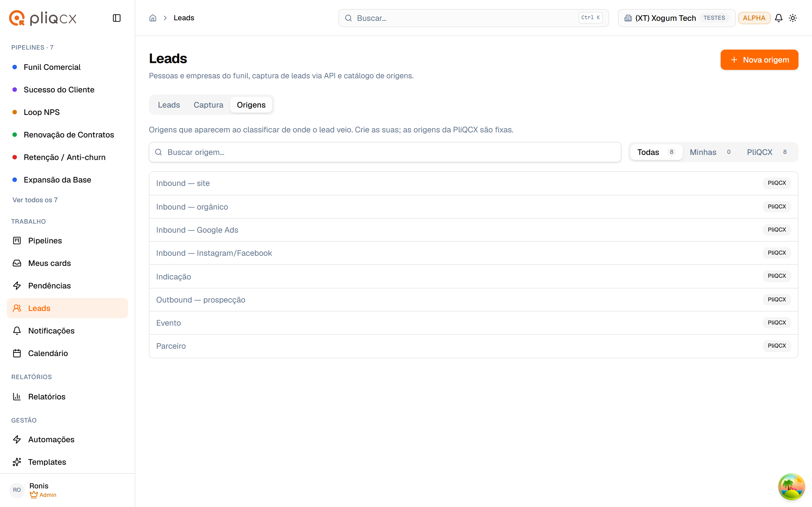
Task: Go to home via breadcrumb house icon
Action: (153, 18)
